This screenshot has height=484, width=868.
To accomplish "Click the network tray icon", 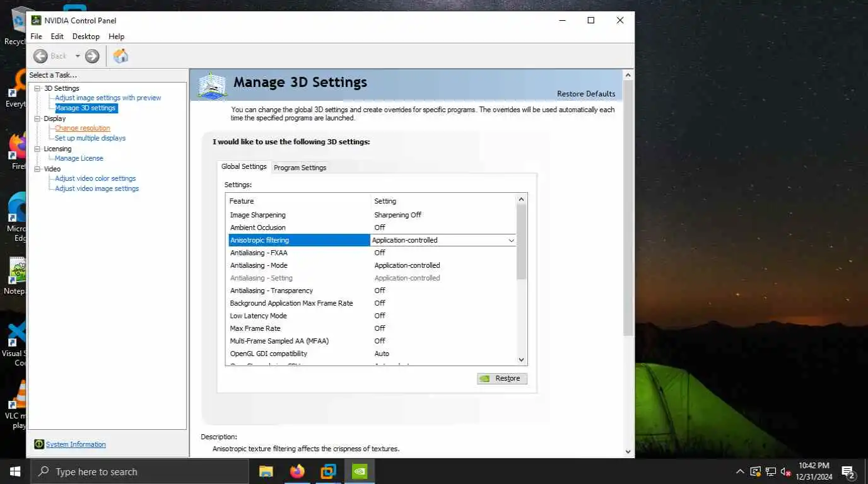I will coord(771,471).
